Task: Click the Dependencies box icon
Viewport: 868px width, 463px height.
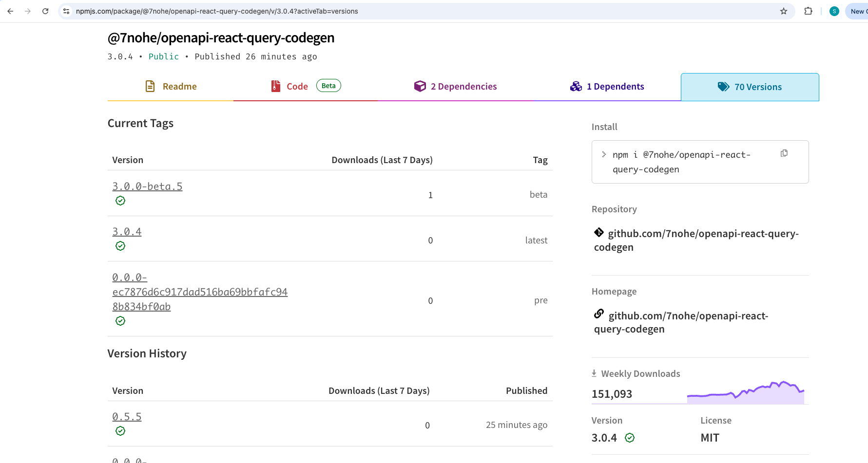Action: pyautogui.click(x=420, y=86)
